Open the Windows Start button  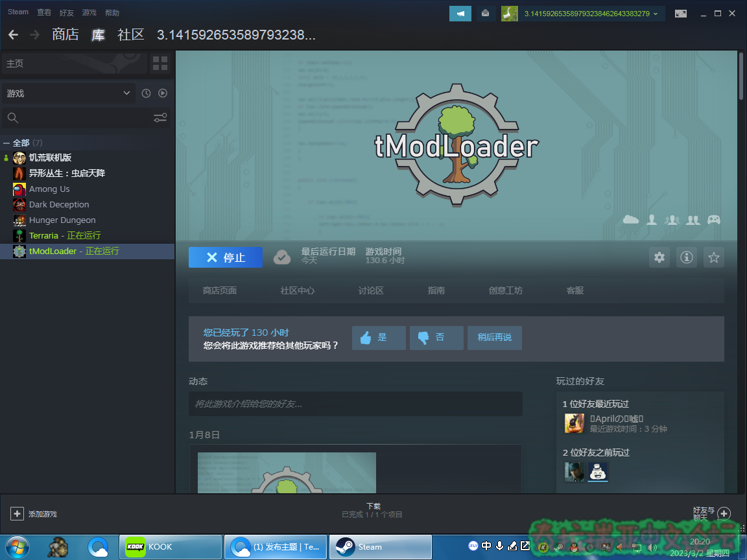(x=17, y=548)
